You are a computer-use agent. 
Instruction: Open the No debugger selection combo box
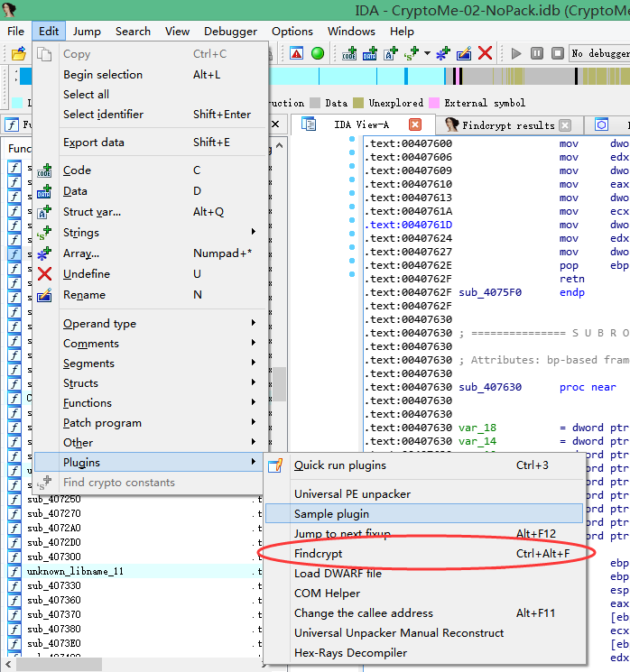[599, 53]
